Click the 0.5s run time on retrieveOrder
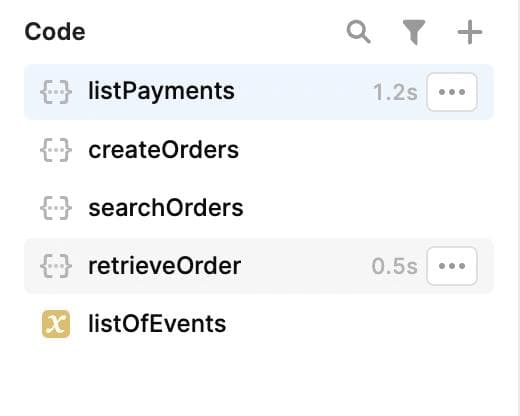 pos(395,266)
